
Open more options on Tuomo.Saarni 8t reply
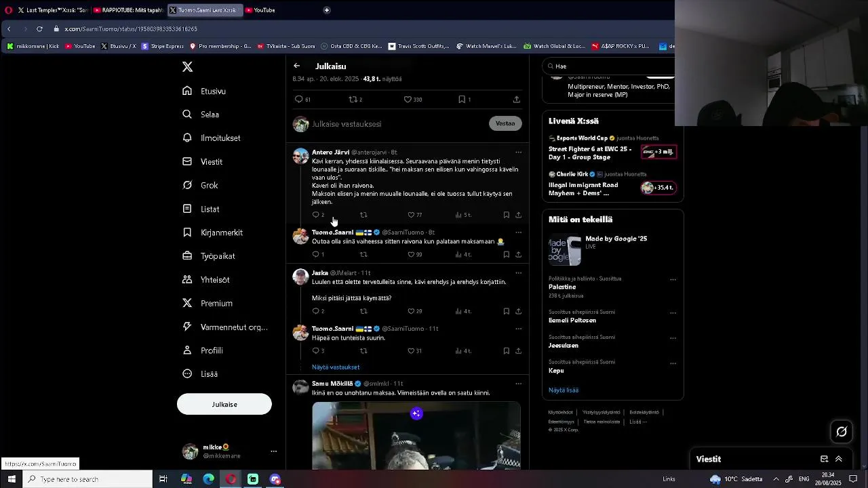point(519,232)
